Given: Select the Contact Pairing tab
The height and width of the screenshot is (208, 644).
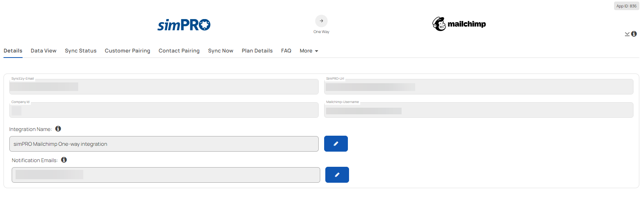Looking at the screenshot, I should [x=179, y=51].
